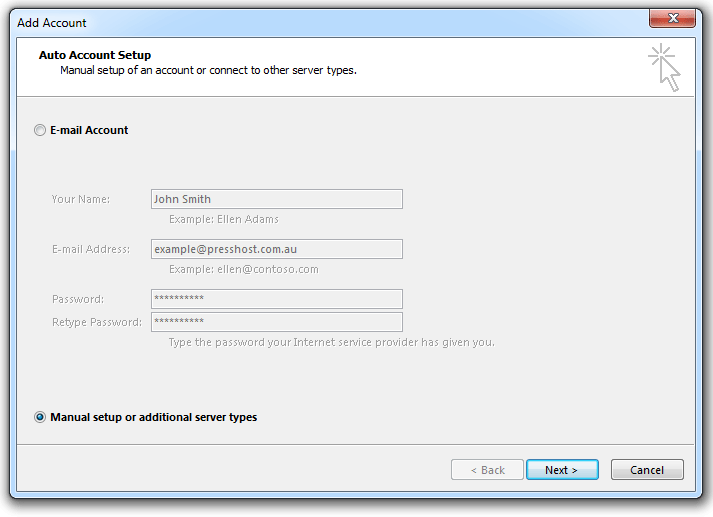This screenshot has width=713, height=517.
Task: Click the 'Your Name:' field label
Action: tap(80, 199)
